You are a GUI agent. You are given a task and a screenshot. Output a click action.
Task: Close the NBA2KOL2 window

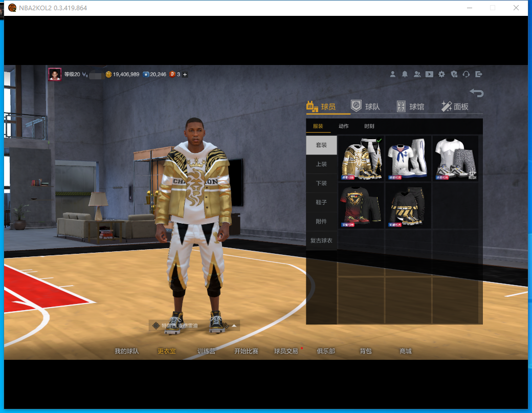[x=516, y=8]
